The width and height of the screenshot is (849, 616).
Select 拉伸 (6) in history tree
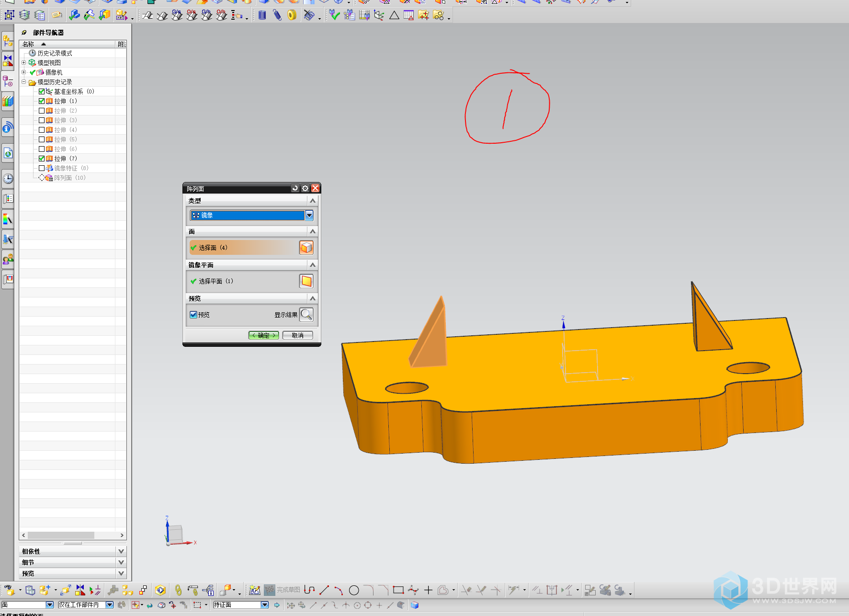coord(65,149)
